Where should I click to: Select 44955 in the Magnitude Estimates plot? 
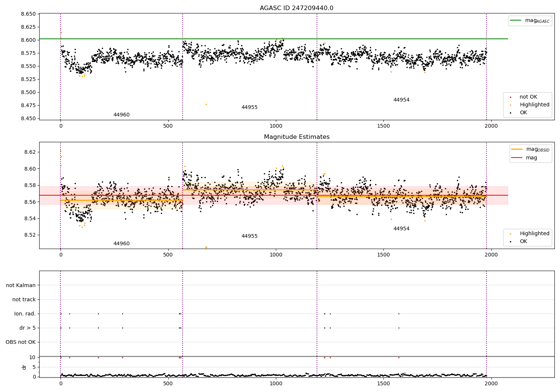249,236
